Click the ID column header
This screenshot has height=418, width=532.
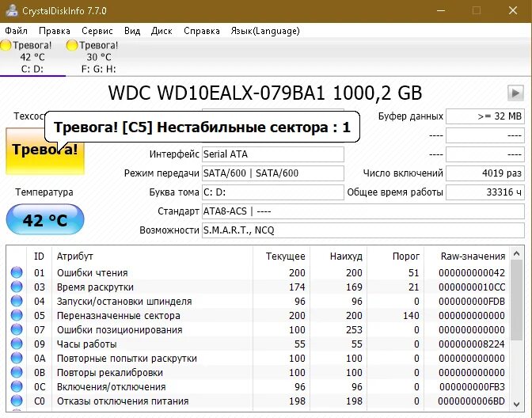point(39,256)
